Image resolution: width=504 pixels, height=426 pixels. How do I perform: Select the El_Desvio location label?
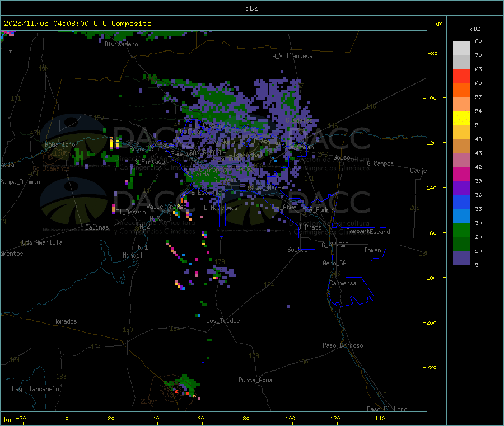click(131, 212)
